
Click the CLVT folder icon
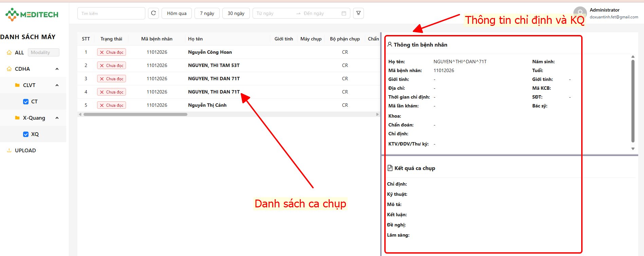point(17,85)
